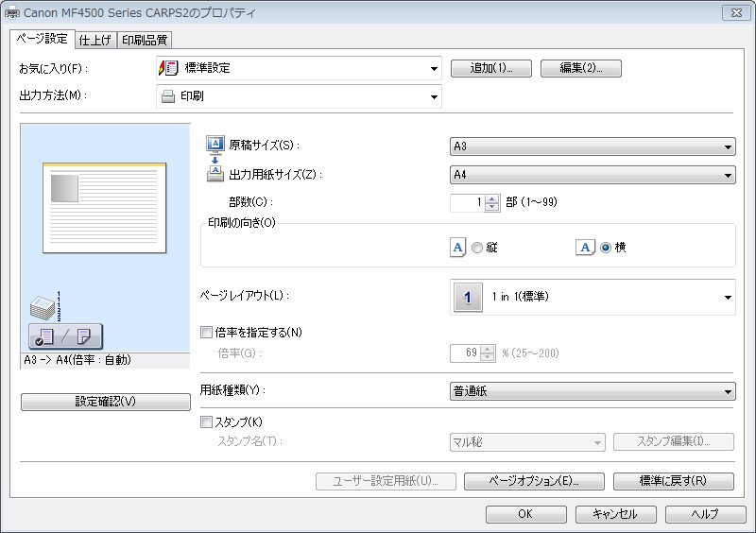Decrease 倍率 scaling with the down arrow
Image resolution: width=756 pixels, height=533 pixels.
click(488, 357)
